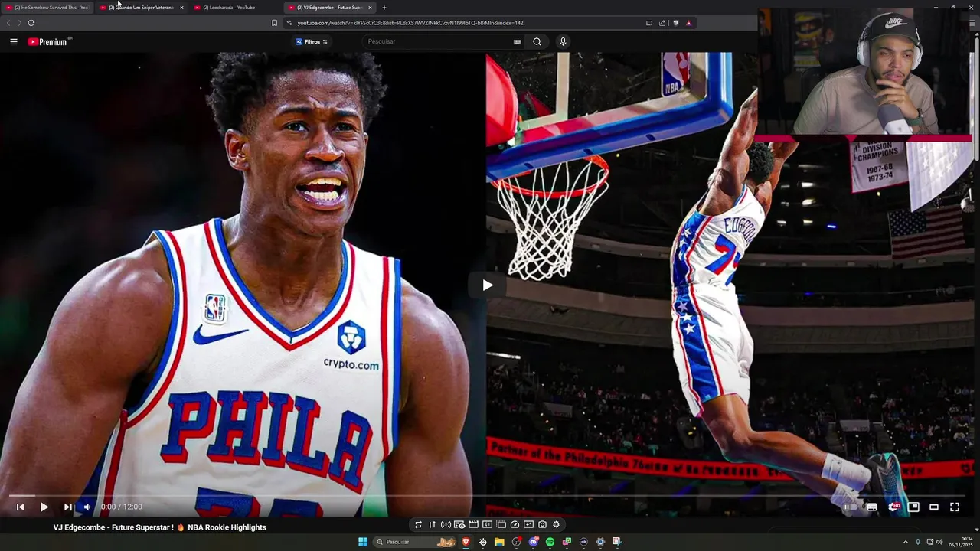Switch to 'He Somehow Survived This' tab
980x551 pixels.
pos(46,8)
